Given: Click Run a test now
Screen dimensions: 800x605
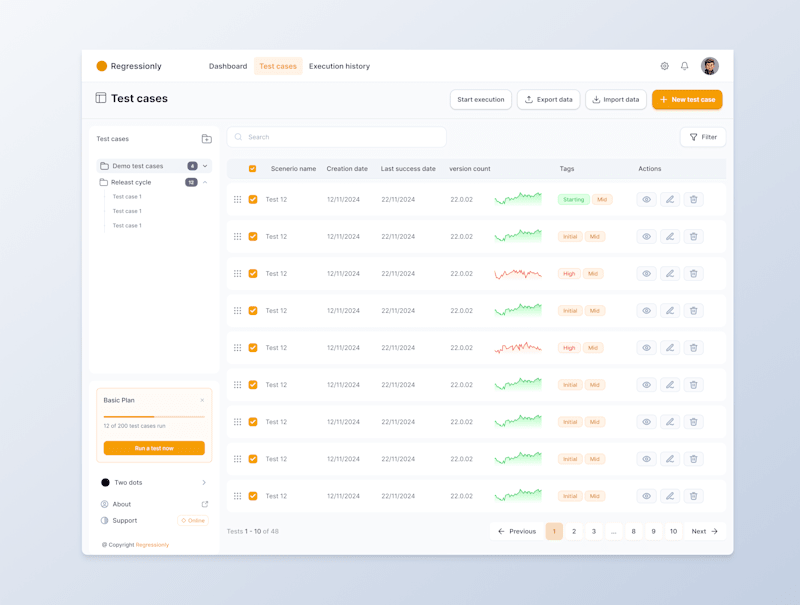Looking at the screenshot, I should (154, 448).
